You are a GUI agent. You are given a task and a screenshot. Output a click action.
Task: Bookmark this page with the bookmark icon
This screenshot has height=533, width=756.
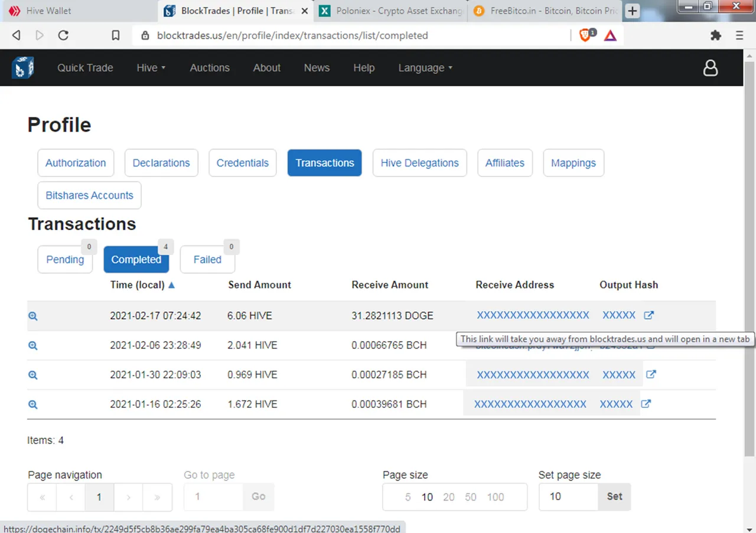pos(116,35)
